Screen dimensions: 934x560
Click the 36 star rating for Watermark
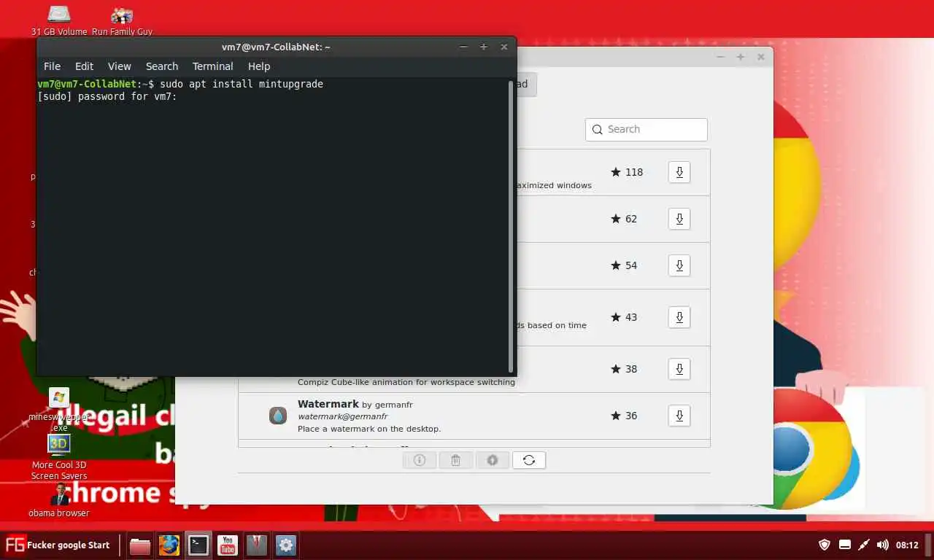point(624,416)
